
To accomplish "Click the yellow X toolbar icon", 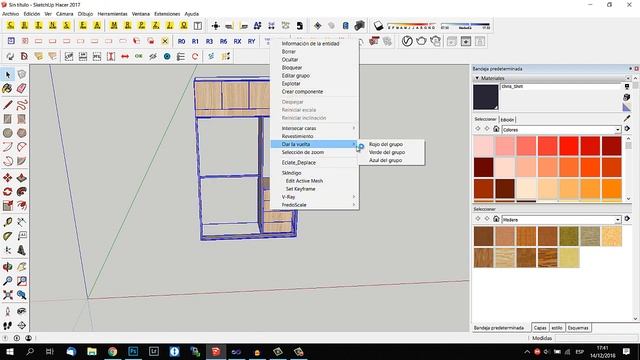I will [165, 41].
